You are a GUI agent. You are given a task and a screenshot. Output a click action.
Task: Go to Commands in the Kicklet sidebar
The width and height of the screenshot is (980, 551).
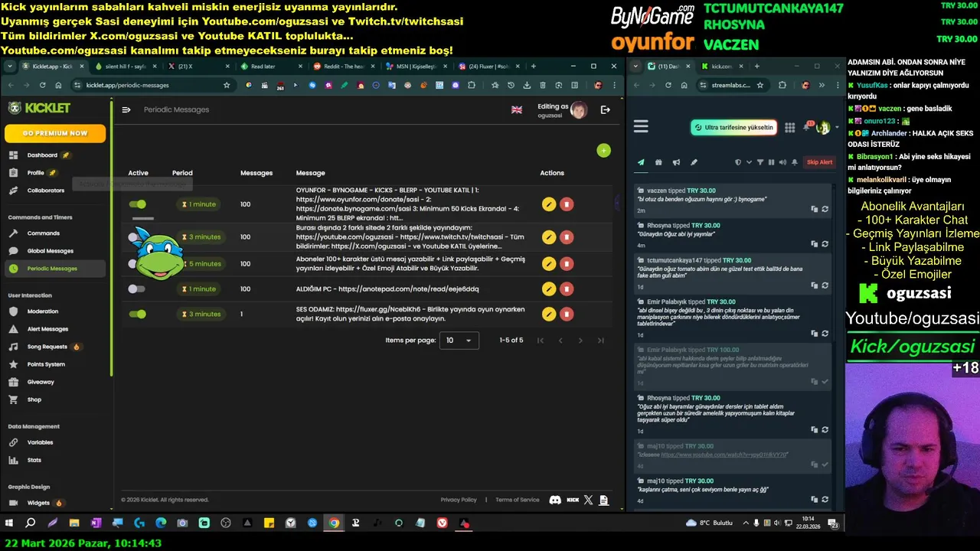pyautogui.click(x=43, y=233)
